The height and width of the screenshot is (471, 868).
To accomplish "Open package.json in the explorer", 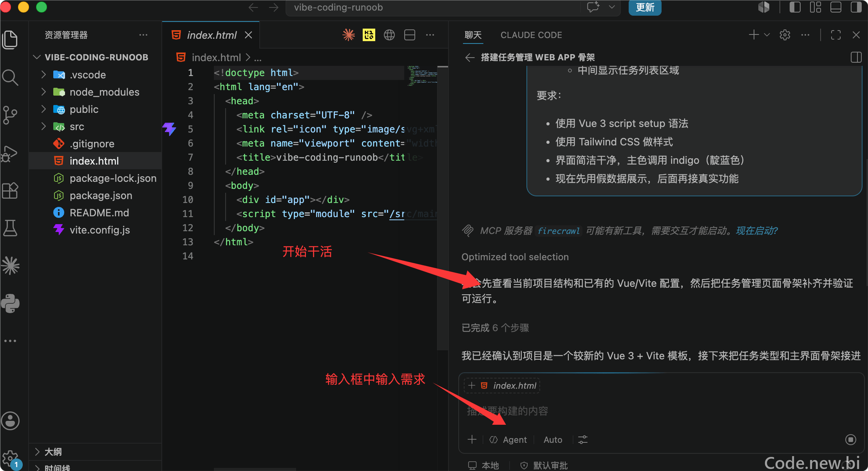I will 96,195.
